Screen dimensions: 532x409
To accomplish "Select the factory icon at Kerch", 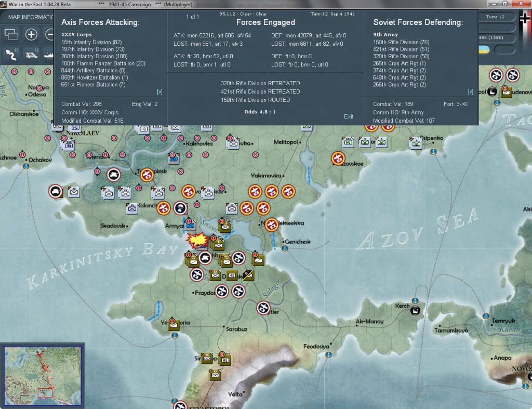I will pyautogui.click(x=415, y=310).
